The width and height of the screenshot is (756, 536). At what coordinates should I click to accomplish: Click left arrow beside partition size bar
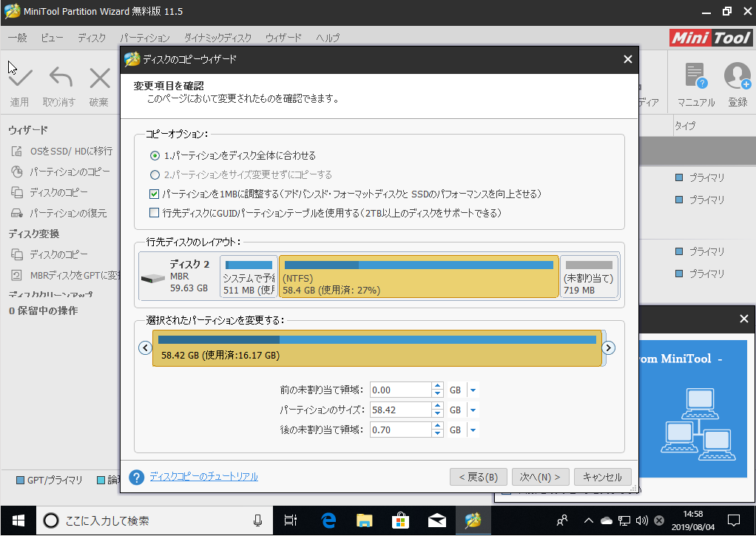[x=145, y=347]
